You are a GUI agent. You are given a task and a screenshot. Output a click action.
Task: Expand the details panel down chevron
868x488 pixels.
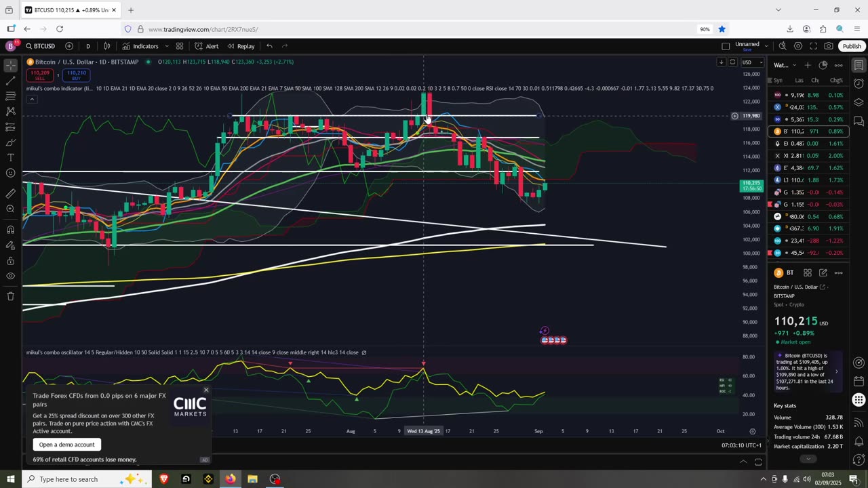pos(808,459)
